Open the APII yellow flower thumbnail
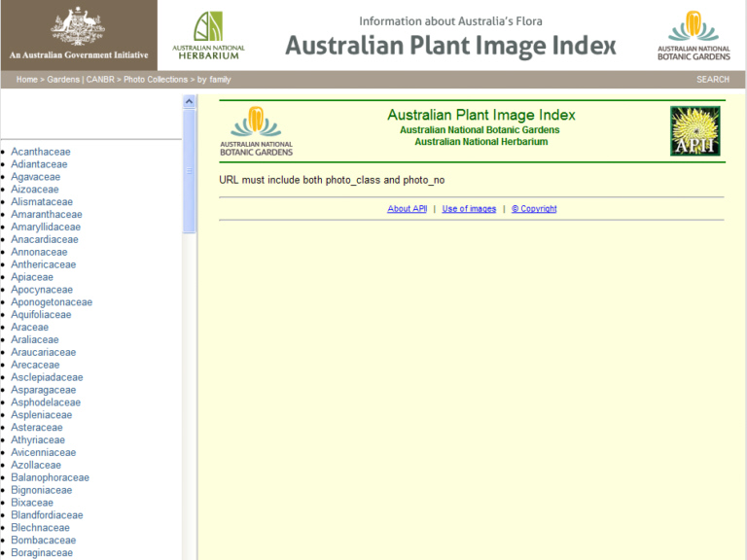Image resolution: width=747 pixels, height=560 pixels. coord(695,131)
